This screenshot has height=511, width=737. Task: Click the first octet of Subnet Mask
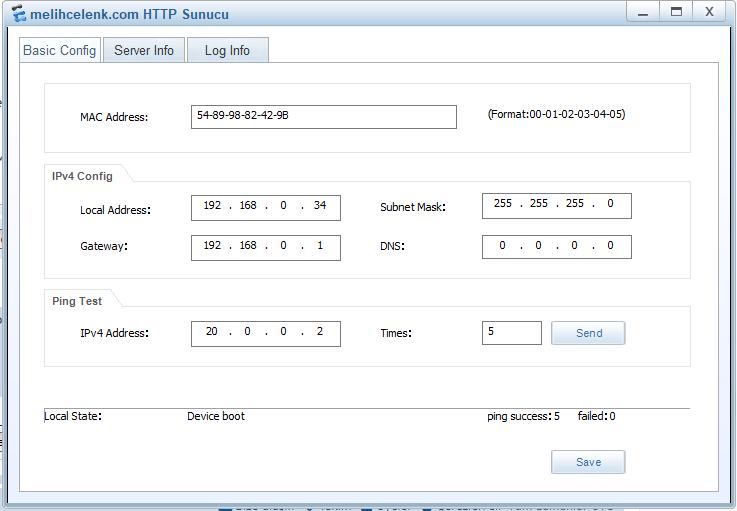pos(503,204)
